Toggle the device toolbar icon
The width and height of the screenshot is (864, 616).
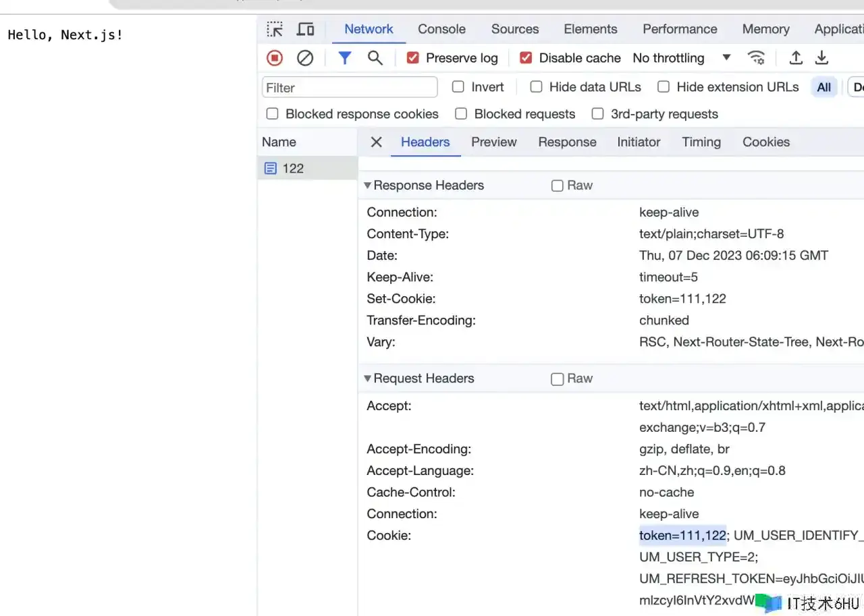click(x=306, y=29)
